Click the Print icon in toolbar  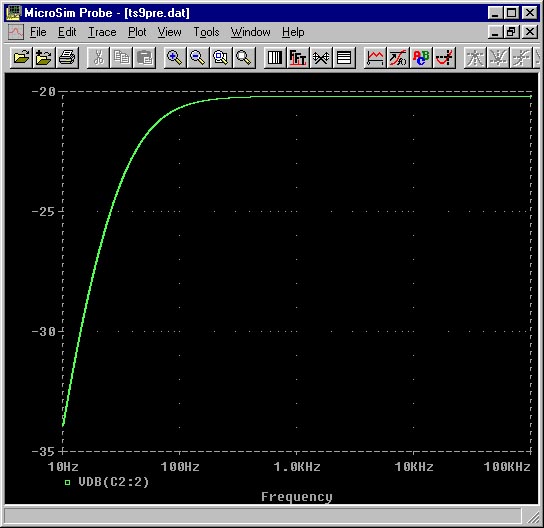pos(67,58)
